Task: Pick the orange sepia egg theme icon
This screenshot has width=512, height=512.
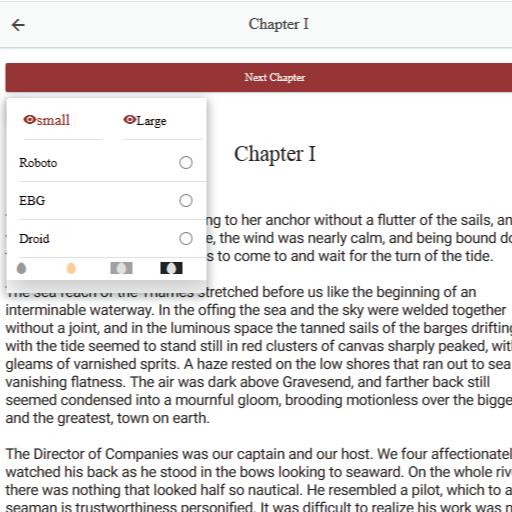Action: (x=71, y=268)
